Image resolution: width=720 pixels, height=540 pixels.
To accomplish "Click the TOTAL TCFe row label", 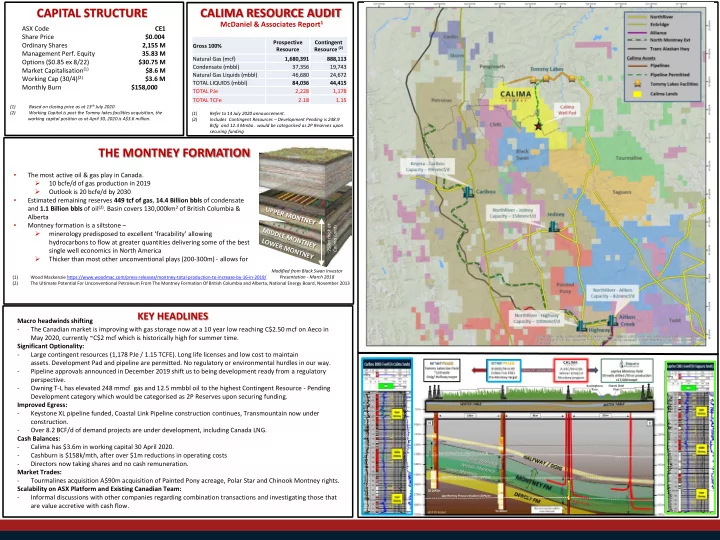I will (x=207, y=100).
